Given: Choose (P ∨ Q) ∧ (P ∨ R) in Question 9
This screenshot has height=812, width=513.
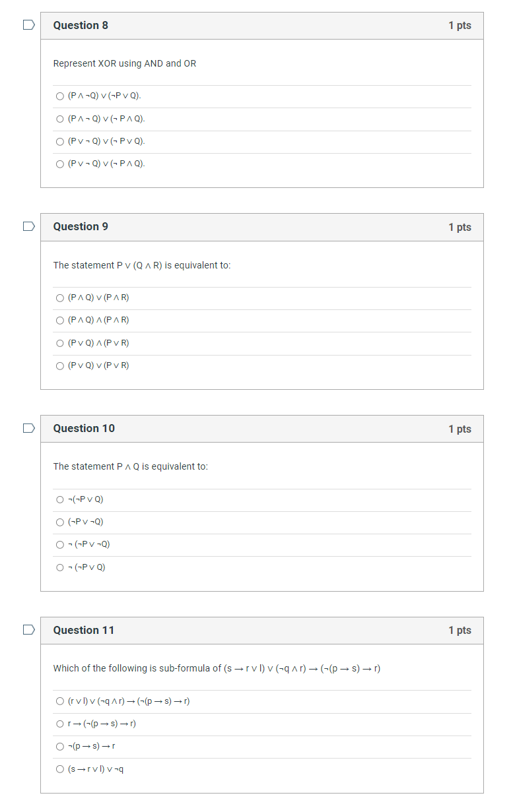Looking at the screenshot, I should tap(59, 342).
